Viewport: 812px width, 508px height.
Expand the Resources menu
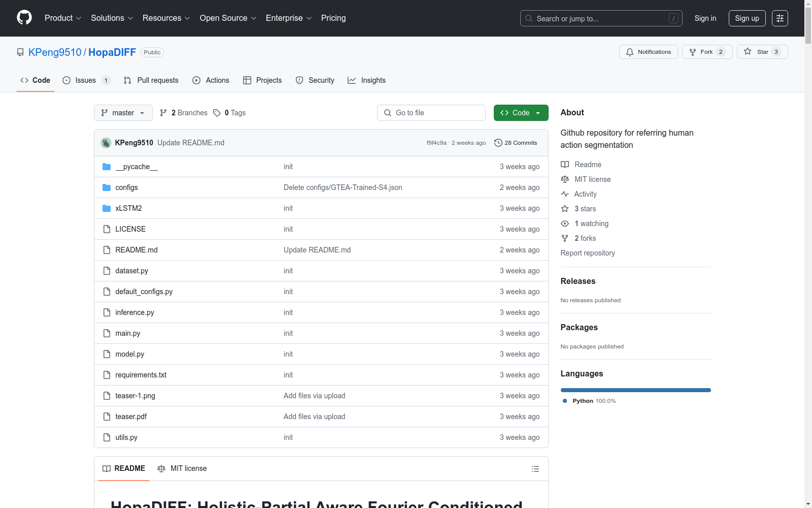pyautogui.click(x=166, y=18)
